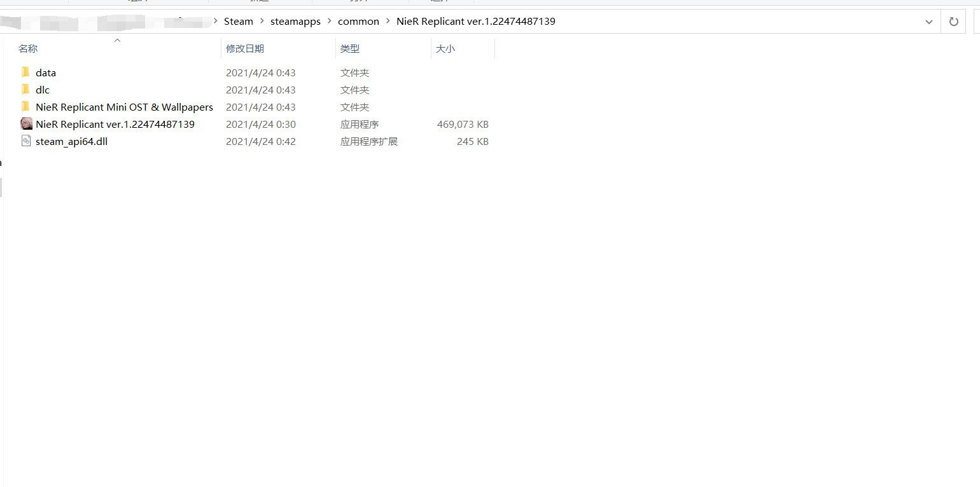The width and height of the screenshot is (980, 487).
Task: Go to the common breadcrumb folder
Action: click(x=358, y=22)
